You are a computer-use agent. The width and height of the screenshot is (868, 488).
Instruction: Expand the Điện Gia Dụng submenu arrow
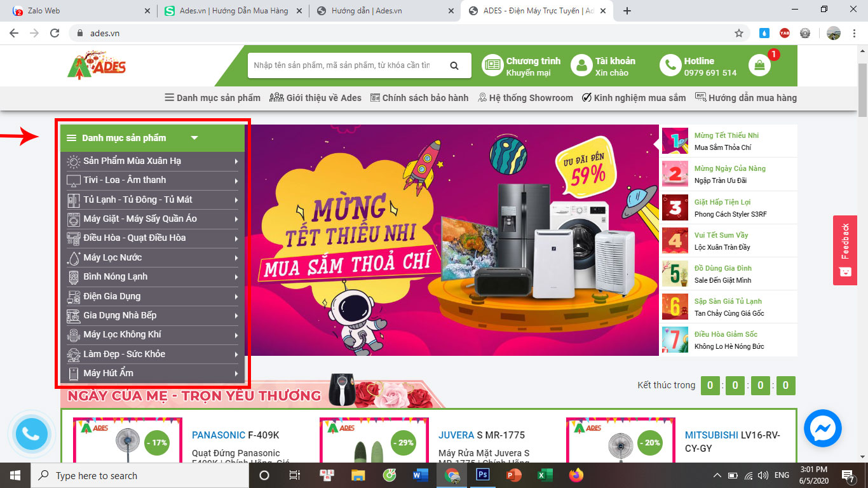click(236, 296)
